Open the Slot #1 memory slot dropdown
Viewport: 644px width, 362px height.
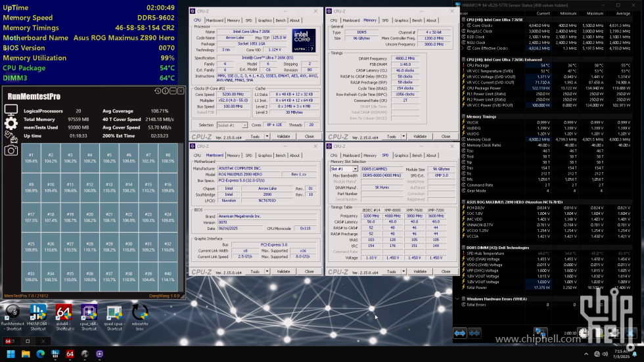[x=355, y=169]
